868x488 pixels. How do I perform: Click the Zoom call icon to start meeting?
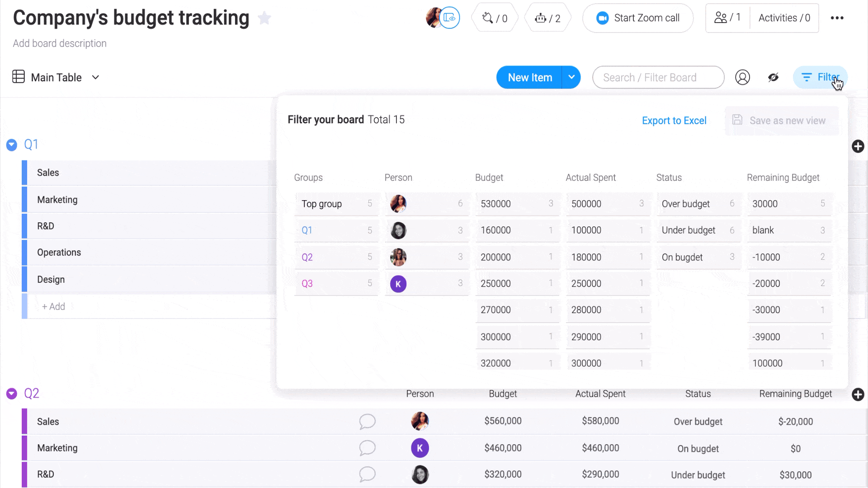(602, 18)
